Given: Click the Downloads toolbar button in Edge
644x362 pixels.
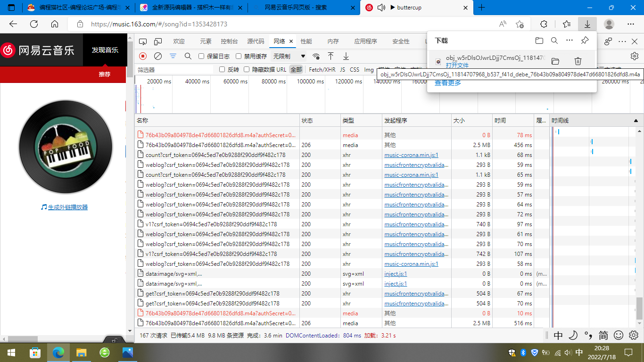Looking at the screenshot, I should click(587, 24).
